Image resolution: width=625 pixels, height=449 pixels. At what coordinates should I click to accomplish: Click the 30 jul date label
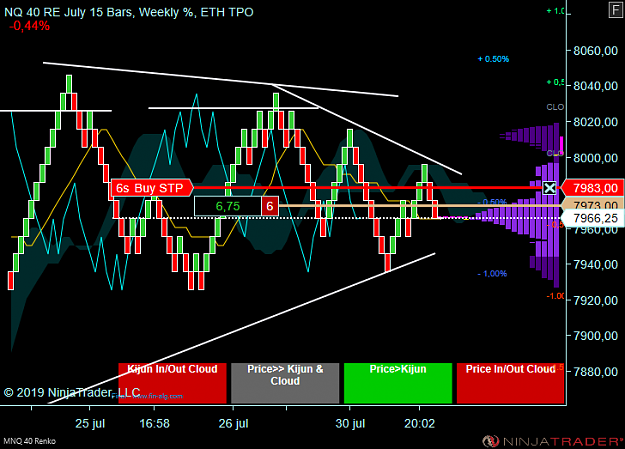pos(350,423)
